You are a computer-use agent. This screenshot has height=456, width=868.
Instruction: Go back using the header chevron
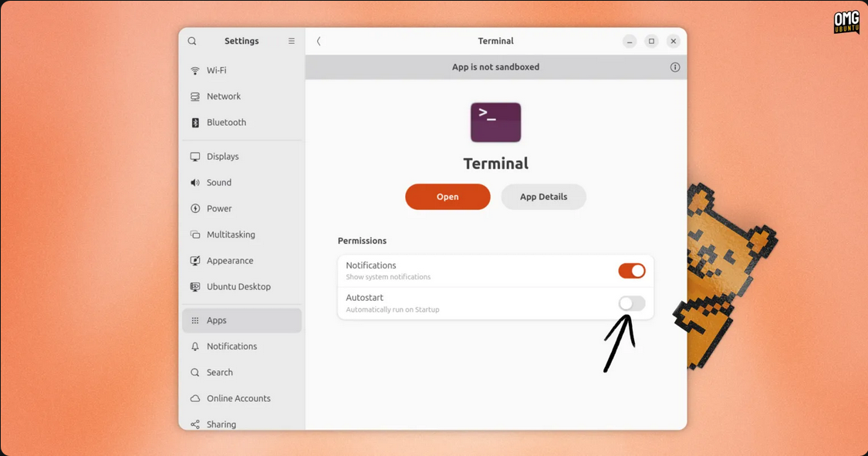tap(319, 41)
